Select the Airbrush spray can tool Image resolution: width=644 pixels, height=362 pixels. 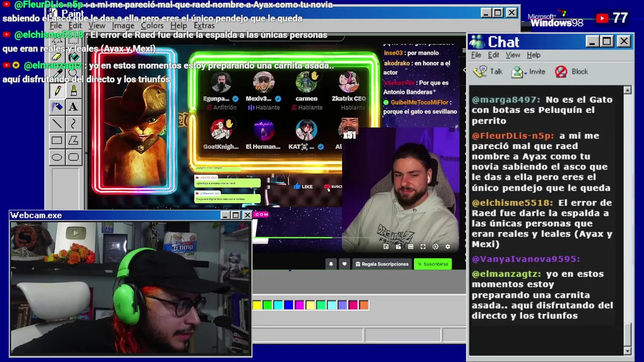click(57, 107)
